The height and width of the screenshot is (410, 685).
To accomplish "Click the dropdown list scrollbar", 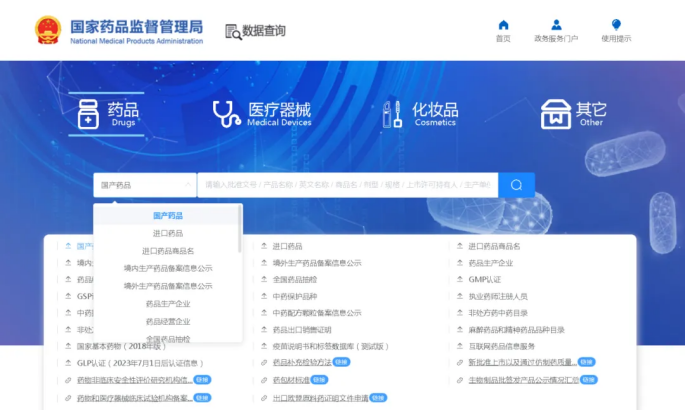I will pyautogui.click(x=240, y=230).
